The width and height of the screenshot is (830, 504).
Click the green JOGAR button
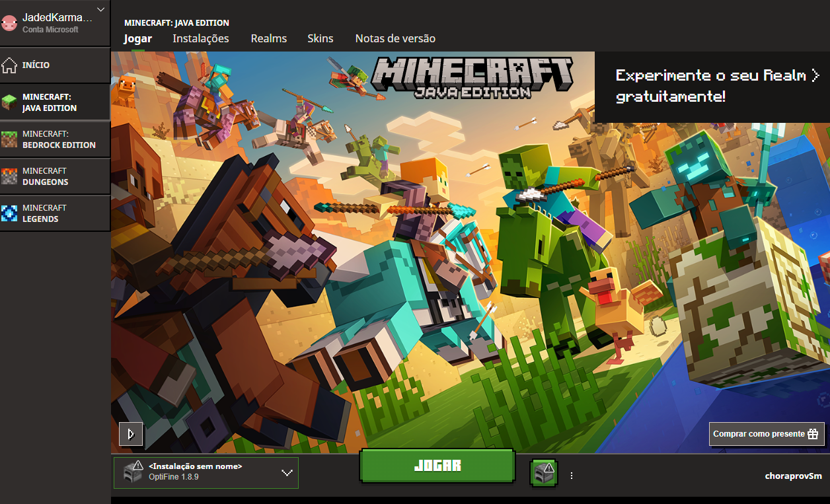tap(437, 466)
